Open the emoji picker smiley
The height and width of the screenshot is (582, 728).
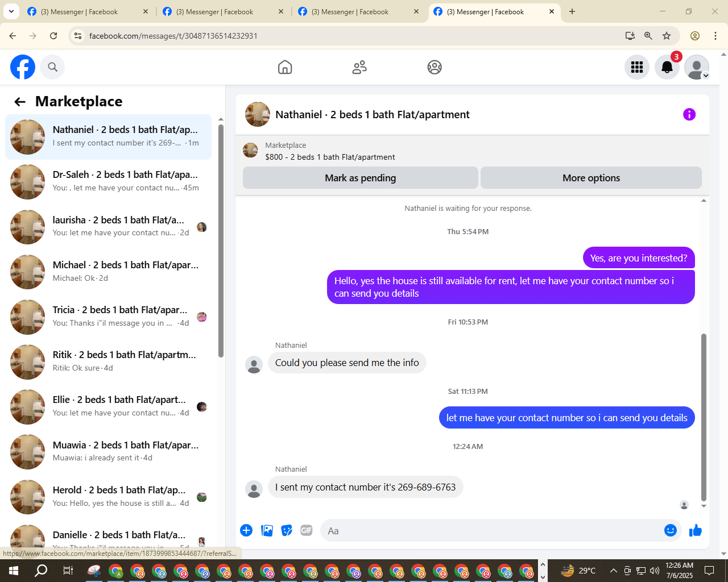click(x=671, y=530)
